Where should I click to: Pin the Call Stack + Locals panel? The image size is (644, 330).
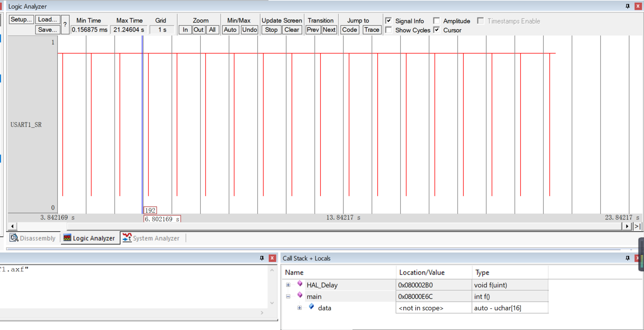(x=628, y=258)
